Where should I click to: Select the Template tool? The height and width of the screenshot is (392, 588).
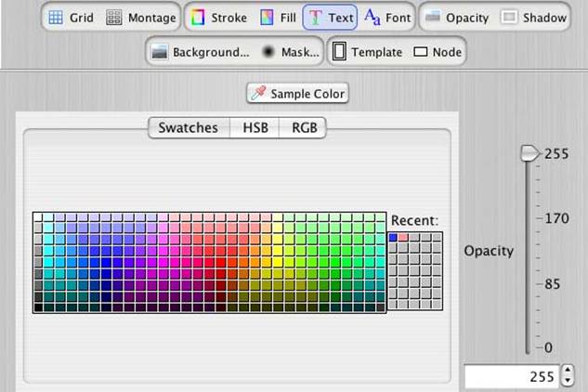(x=367, y=52)
